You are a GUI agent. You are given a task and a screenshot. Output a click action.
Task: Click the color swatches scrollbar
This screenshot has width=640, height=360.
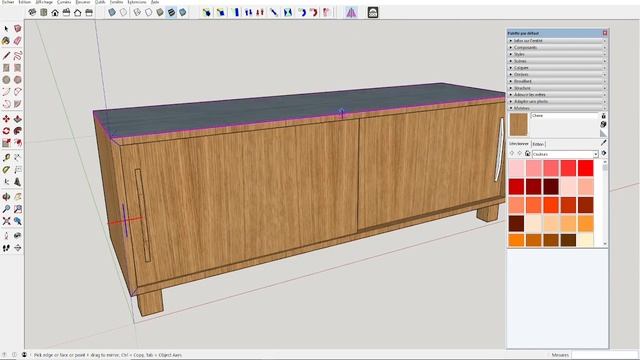[604, 203]
